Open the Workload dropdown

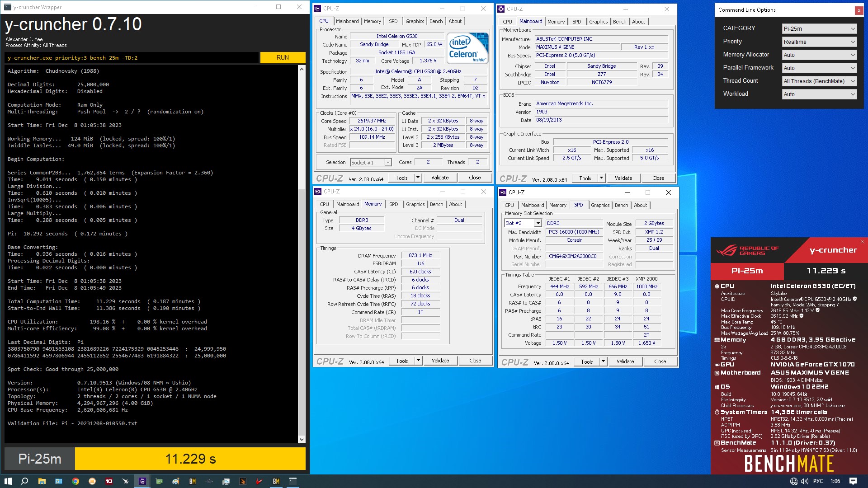click(819, 94)
